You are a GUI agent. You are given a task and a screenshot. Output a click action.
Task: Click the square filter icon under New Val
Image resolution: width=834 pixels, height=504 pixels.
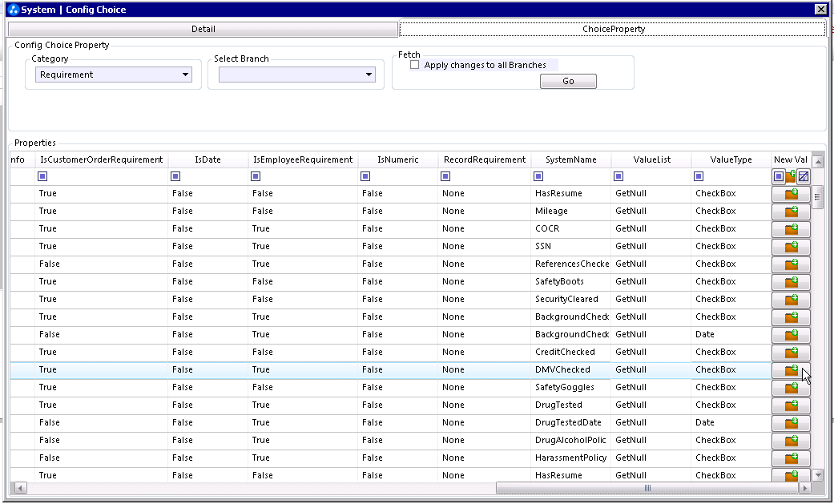click(x=779, y=176)
